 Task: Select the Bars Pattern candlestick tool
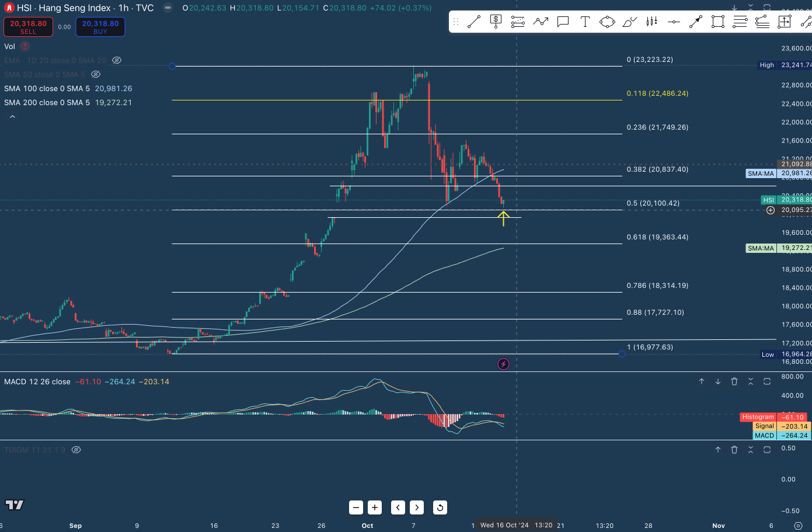(x=651, y=22)
